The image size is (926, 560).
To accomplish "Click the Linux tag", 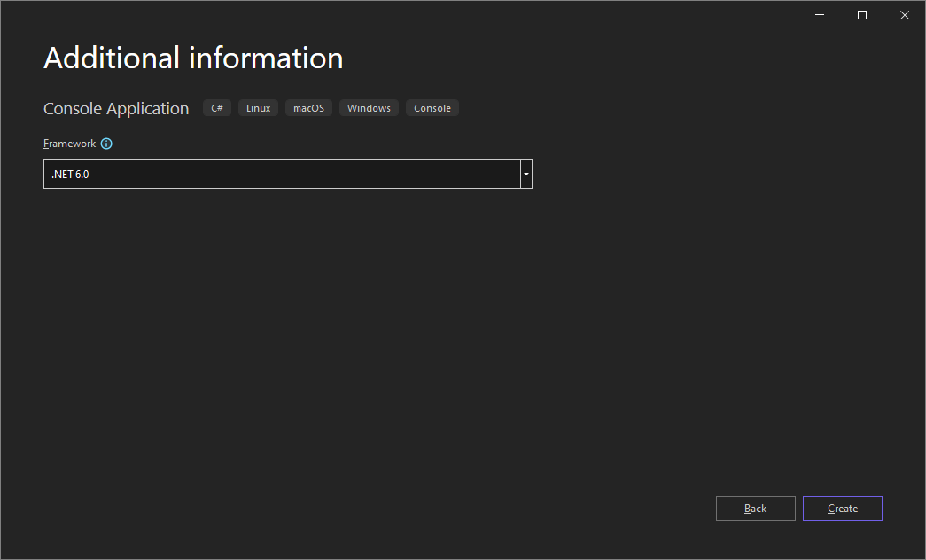I will pos(258,108).
